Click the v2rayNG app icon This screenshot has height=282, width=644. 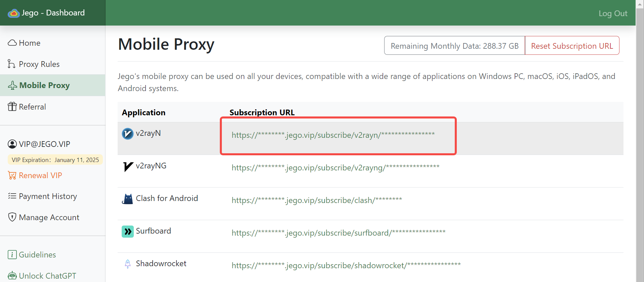tap(128, 166)
